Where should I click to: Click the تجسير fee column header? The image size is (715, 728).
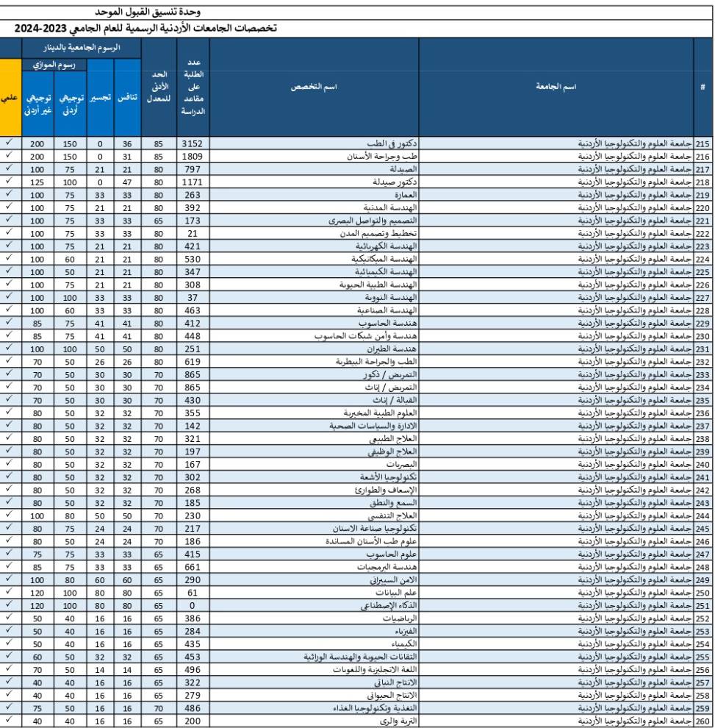pos(101,97)
